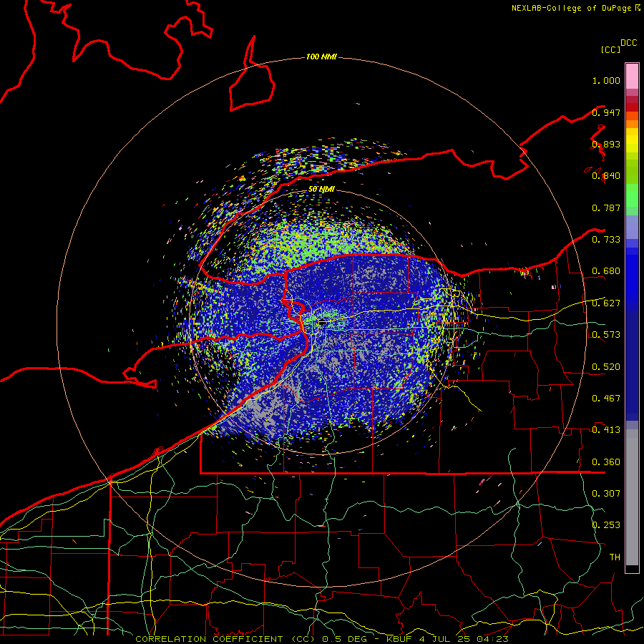This screenshot has height=644, width=644.
Task: Click the 0.627 color scale value
Action: 606,303
